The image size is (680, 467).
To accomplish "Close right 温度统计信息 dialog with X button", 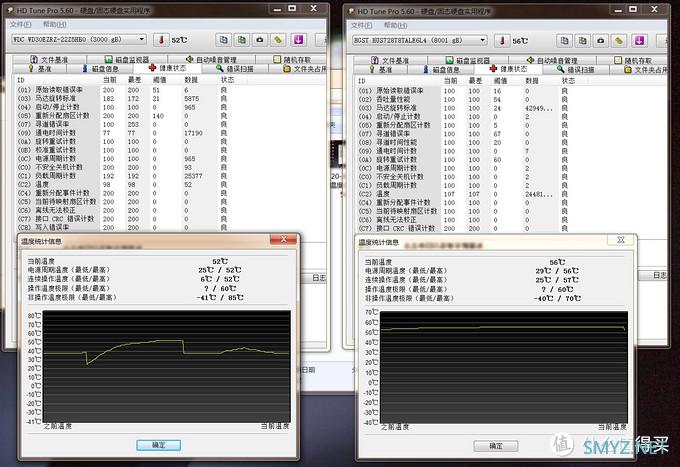I will click(621, 239).
